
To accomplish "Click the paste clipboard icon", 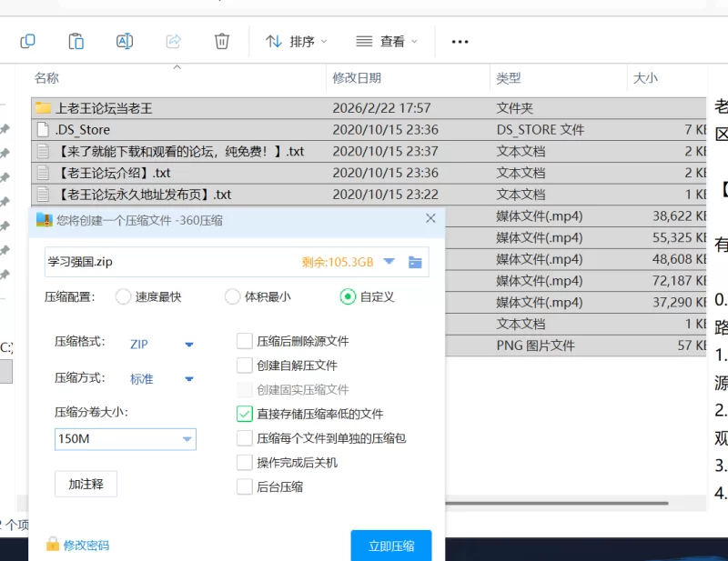I will [76, 41].
